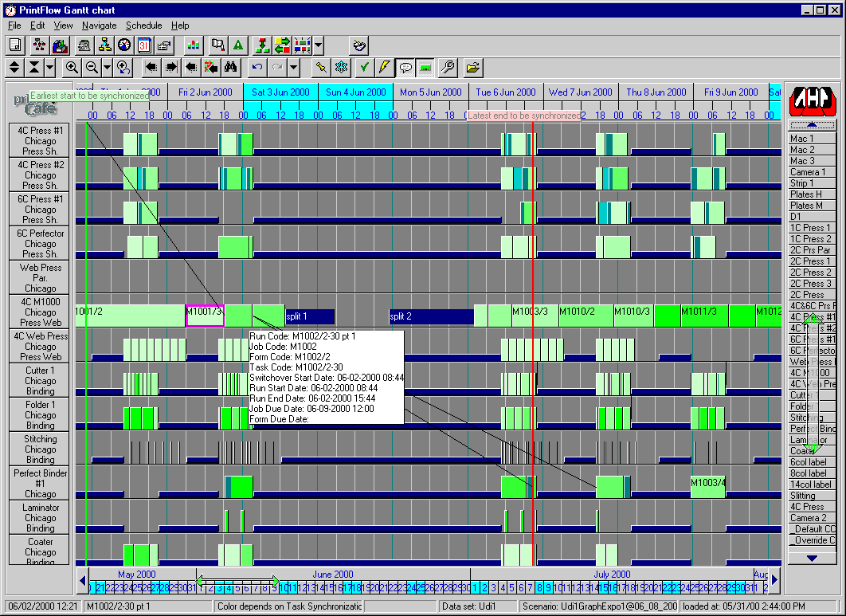
Task: Click the binoculars find icon
Action: 231,68
